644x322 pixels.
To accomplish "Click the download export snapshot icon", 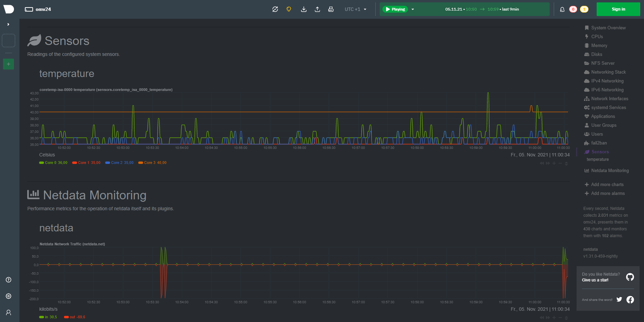I will point(304,9).
